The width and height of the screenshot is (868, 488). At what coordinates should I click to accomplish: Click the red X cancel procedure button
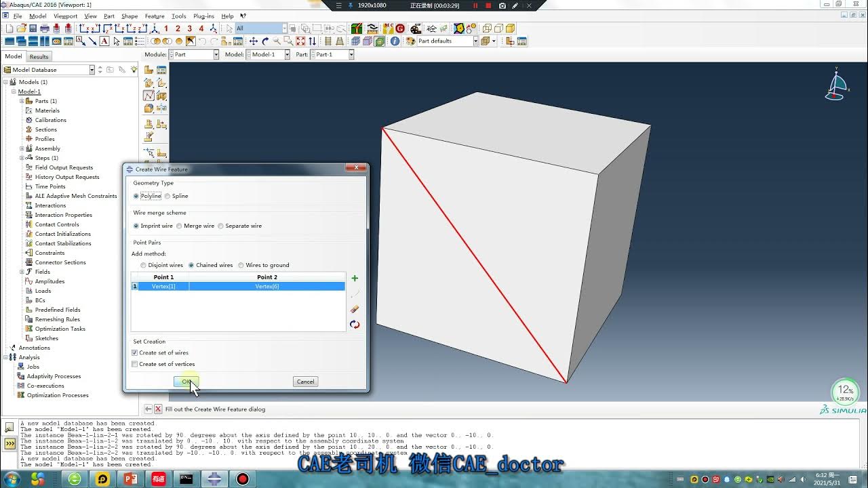coord(158,409)
